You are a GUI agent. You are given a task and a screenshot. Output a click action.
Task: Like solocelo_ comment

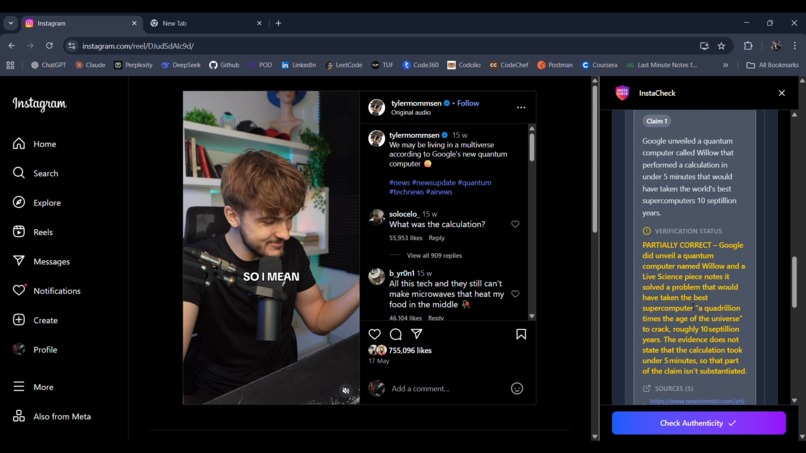pos(515,224)
